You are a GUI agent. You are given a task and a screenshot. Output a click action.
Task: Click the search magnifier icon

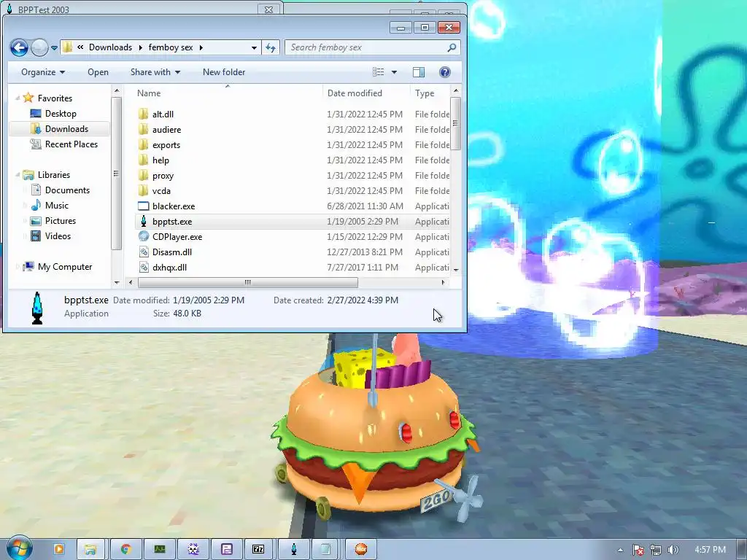[452, 47]
